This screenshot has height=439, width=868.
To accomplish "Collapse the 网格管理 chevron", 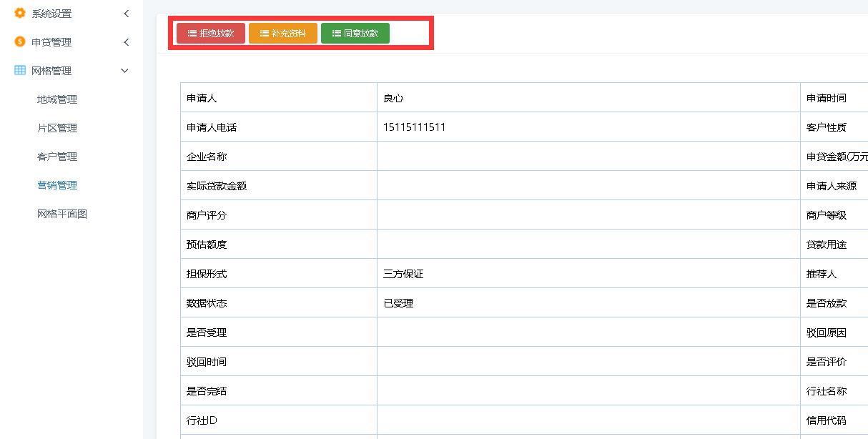I will click(x=124, y=71).
